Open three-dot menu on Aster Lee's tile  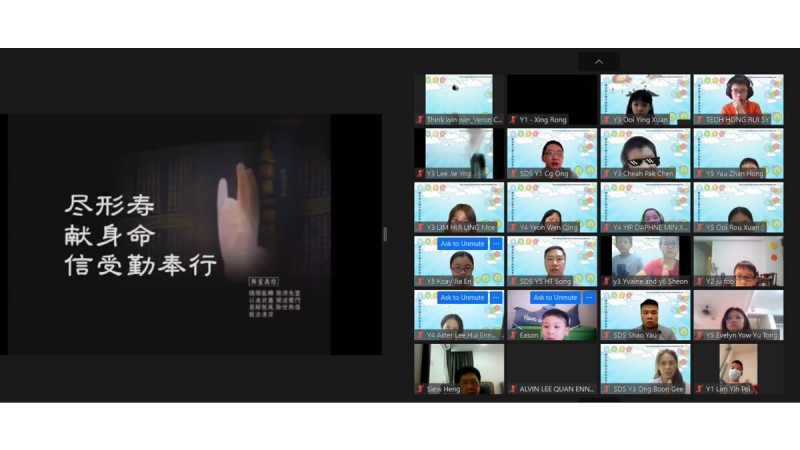click(496, 298)
